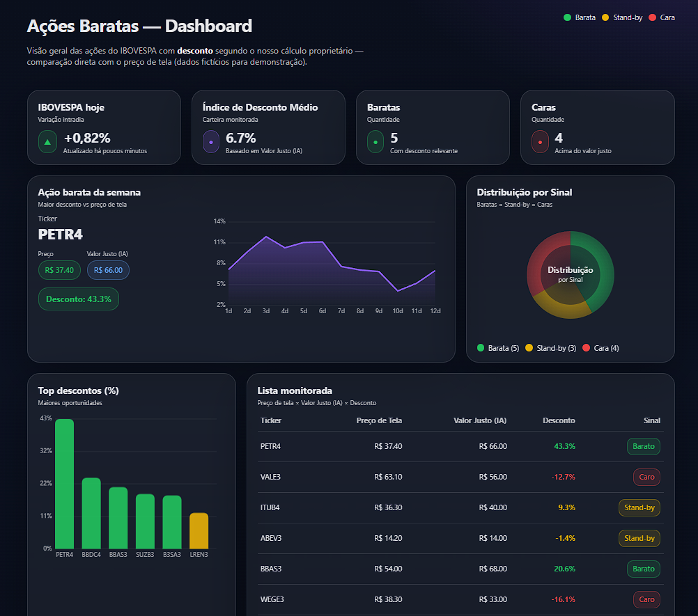Toggle Stand-by (3) in donut chart legend

click(x=550, y=348)
